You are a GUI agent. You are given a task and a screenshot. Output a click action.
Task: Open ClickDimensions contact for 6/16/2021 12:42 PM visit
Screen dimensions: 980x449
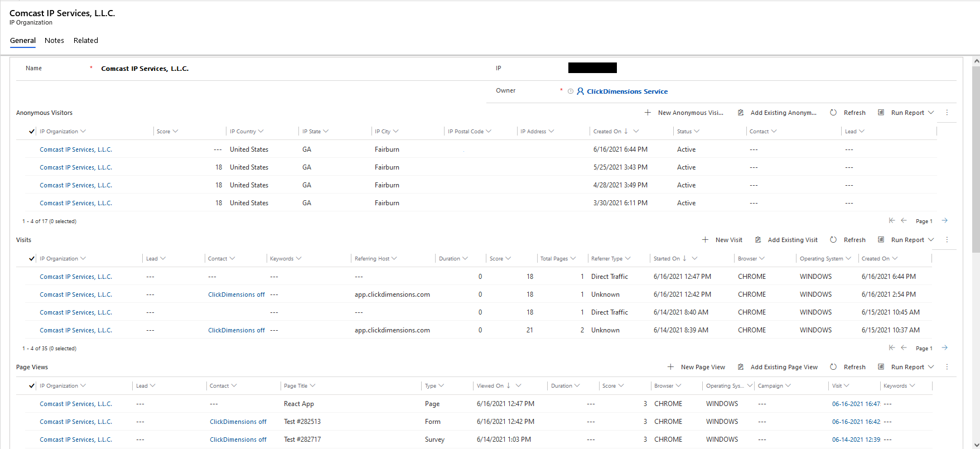(x=236, y=294)
